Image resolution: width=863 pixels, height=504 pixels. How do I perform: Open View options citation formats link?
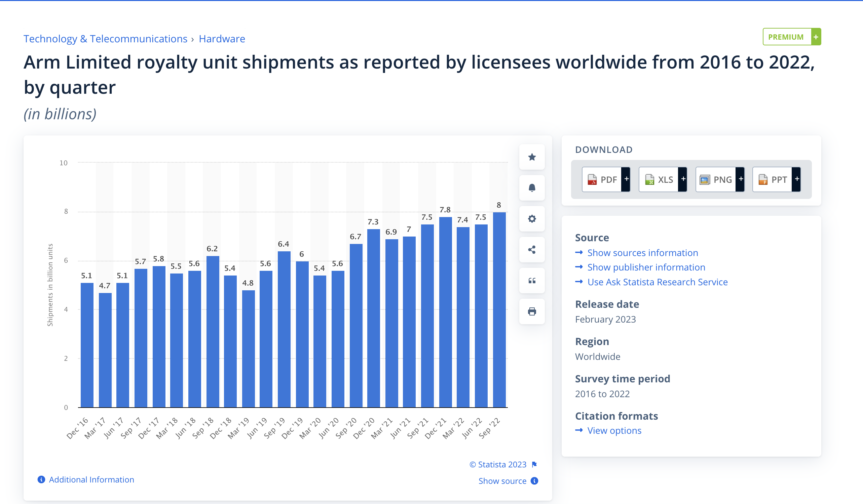click(x=614, y=430)
